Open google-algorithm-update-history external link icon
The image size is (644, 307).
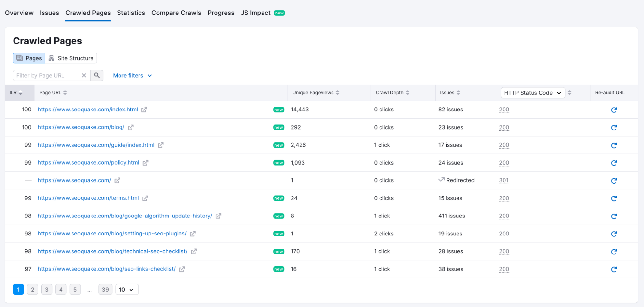pyautogui.click(x=218, y=216)
